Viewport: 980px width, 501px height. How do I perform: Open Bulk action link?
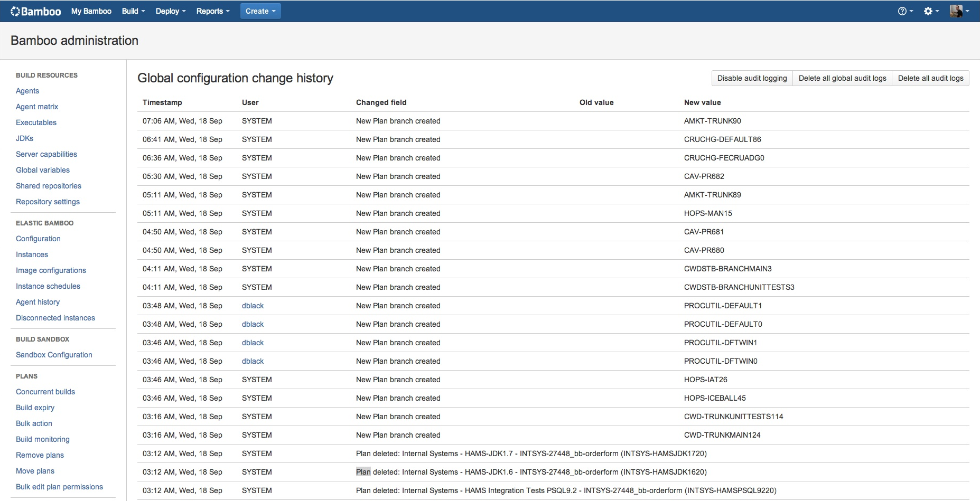pyautogui.click(x=34, y=423)
